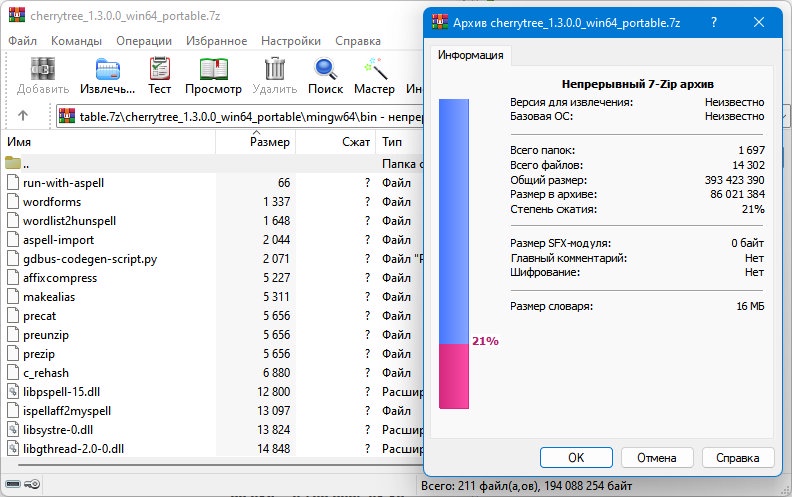Viewport: 792px width, 497px height.
Task: Select the makealias file
Action: (48, 296)
